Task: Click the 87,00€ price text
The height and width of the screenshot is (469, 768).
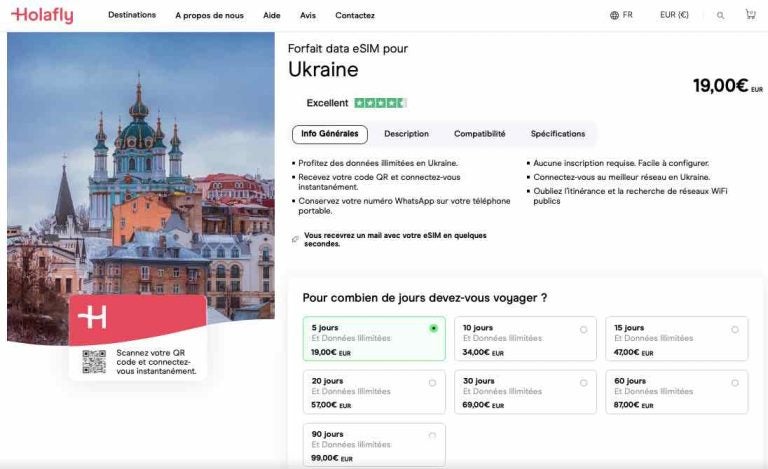Action: (x=633, y=405)
